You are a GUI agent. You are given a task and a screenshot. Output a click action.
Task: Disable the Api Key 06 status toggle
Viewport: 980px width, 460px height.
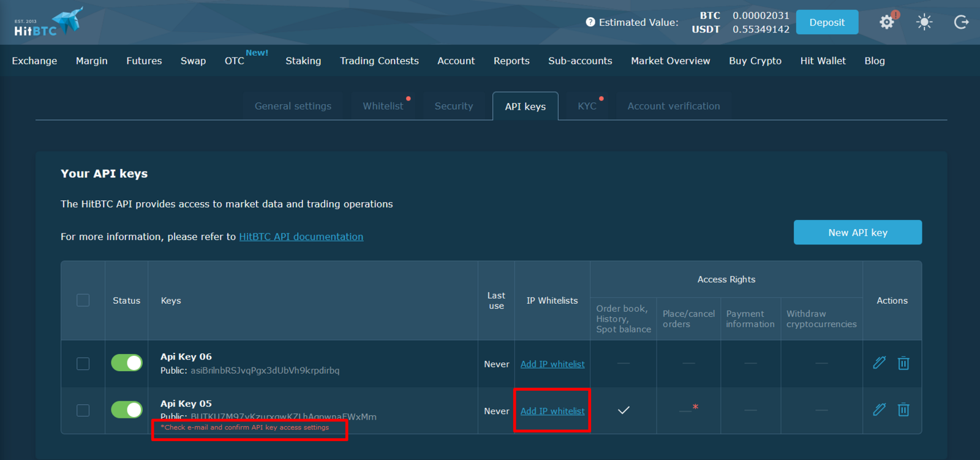(x=127, y=363)
